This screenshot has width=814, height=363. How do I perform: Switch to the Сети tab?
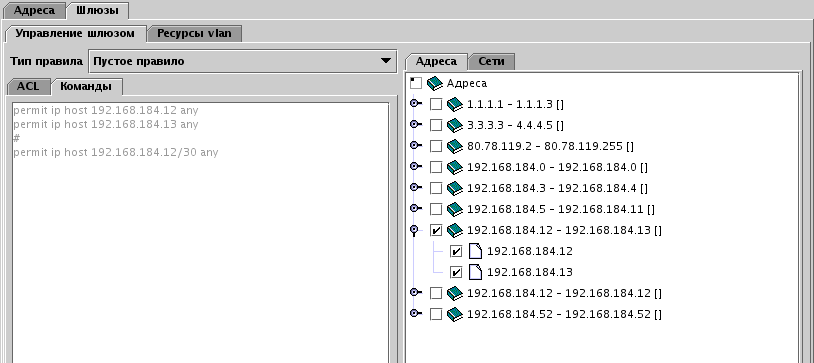tap(491, 61)
